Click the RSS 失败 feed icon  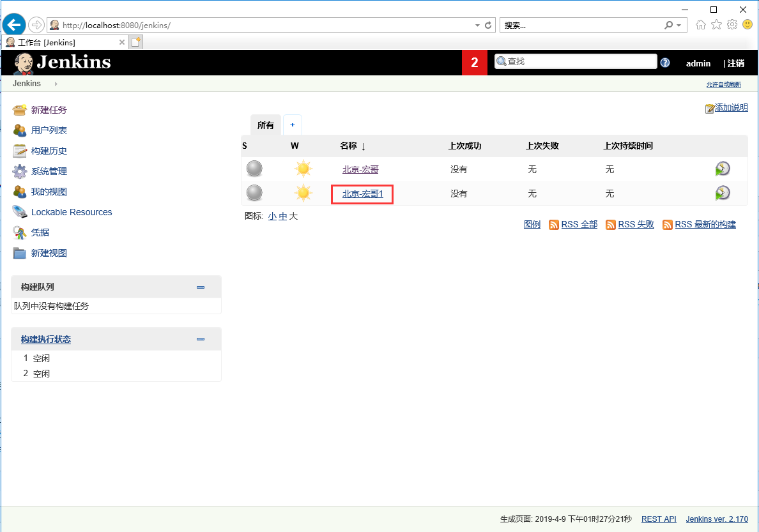click(x=611, y=225)
